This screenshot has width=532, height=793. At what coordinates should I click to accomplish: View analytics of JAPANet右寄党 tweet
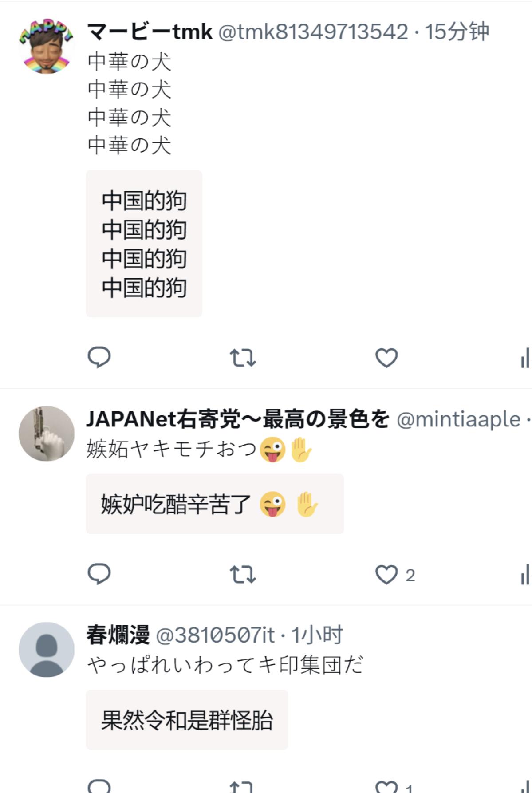tap(526, 574)
